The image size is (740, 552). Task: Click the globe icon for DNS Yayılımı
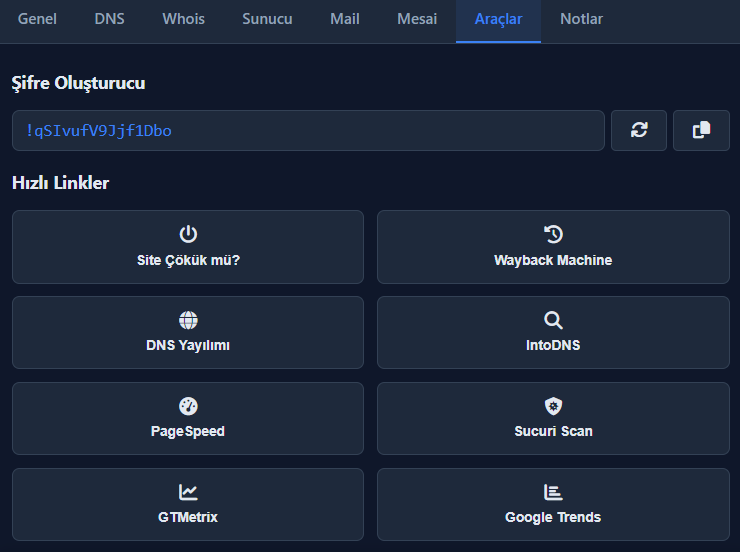pyautogui.click(x=188, y=320)
